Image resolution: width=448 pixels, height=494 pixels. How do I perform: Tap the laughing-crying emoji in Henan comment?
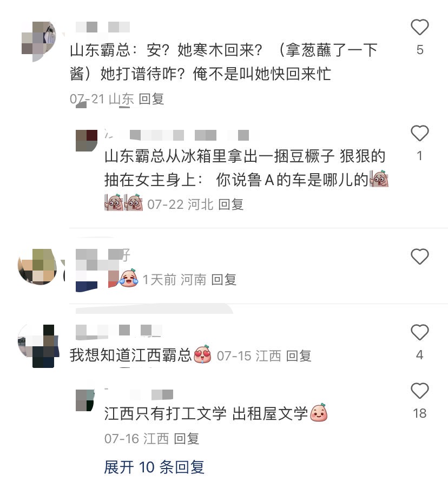click(x=129, y=278)
